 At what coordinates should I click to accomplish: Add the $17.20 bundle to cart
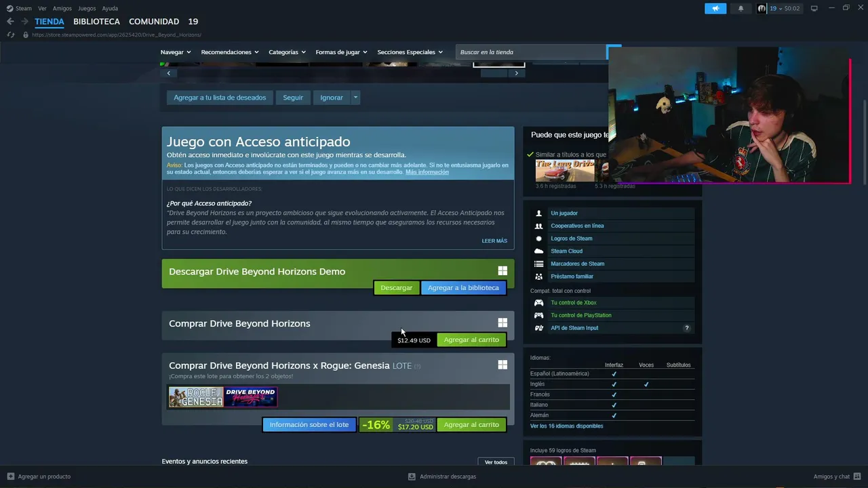tap(471, 425)
